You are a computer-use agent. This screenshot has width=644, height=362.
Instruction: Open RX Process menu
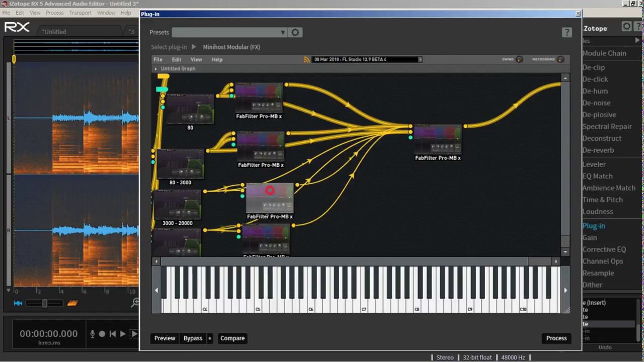[55, 13]
